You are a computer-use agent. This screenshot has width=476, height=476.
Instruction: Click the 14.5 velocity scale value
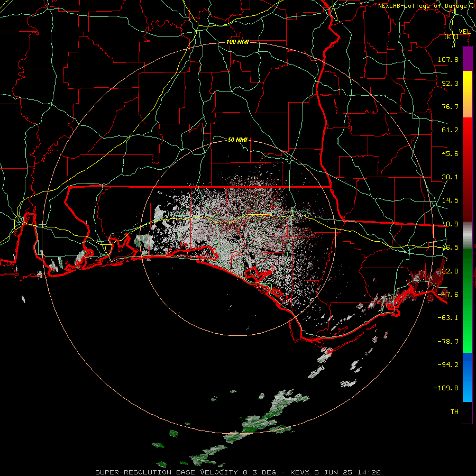point(450,200)
